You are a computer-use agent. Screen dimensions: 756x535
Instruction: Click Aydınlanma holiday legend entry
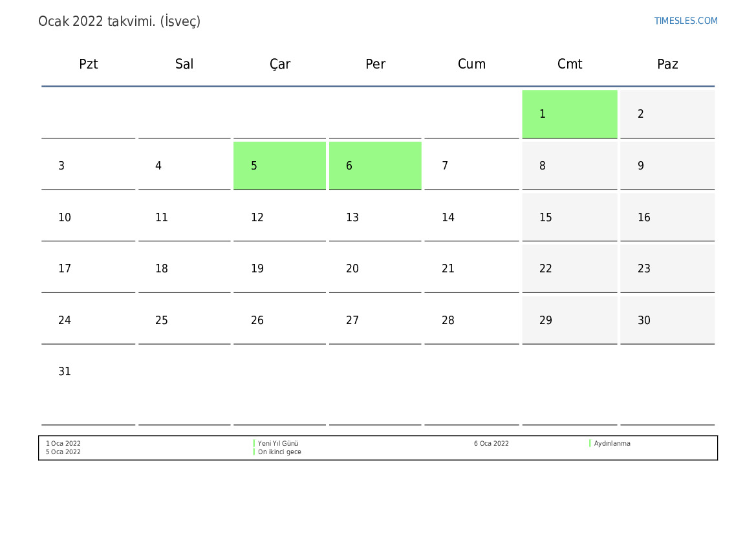point(612,444)
